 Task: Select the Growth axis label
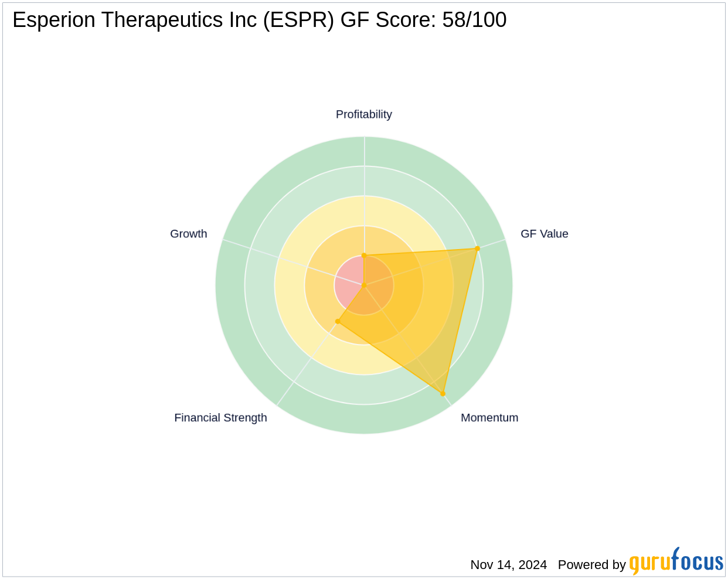pos(188,234)
